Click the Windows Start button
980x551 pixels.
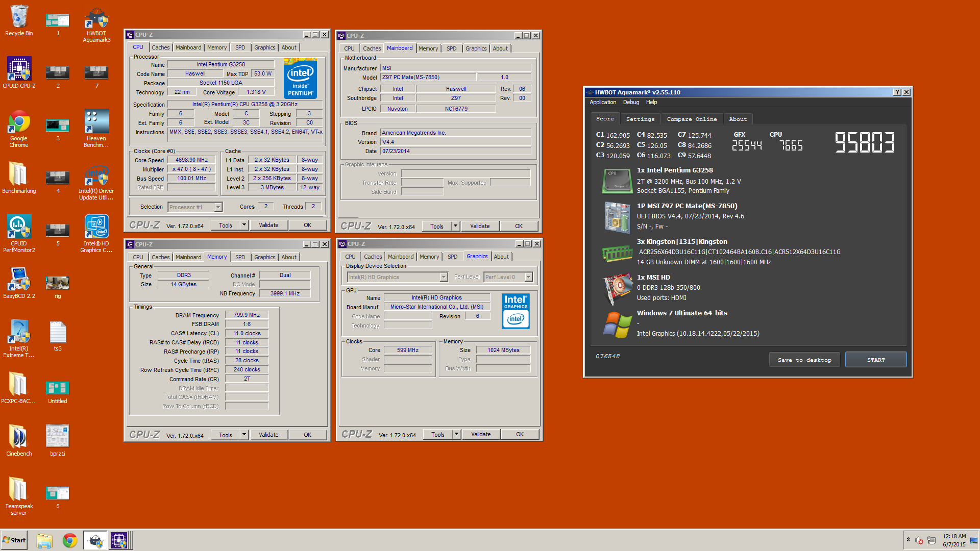pyautogui.click(x=14, y=540)
